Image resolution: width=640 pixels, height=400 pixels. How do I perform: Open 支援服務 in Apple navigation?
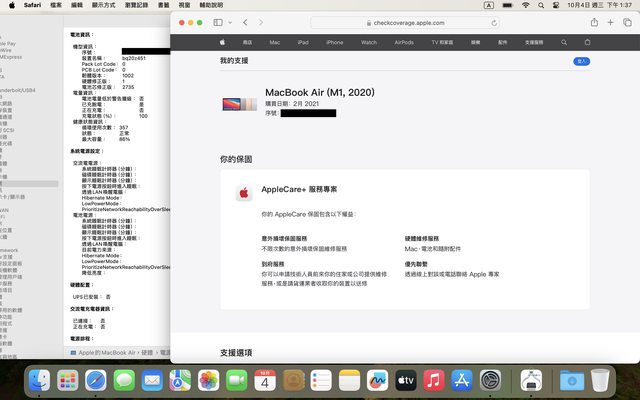pyautogui.click(x=534, y=42)
